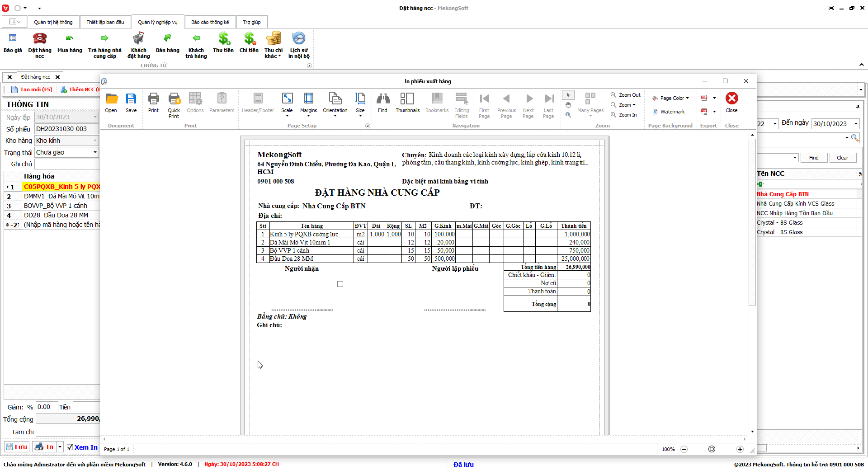
Task: Adjust the zoom slider handle
Action: 712,449
